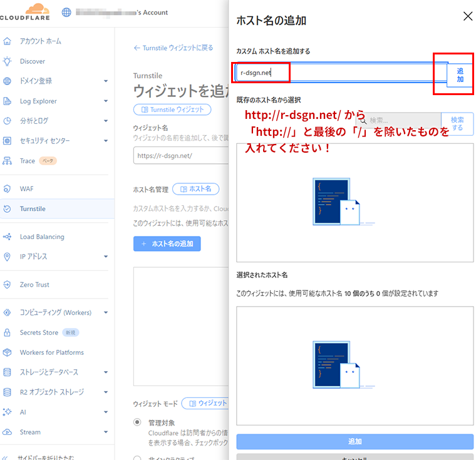Click the Discover lightbulb icon

[8, 61]
